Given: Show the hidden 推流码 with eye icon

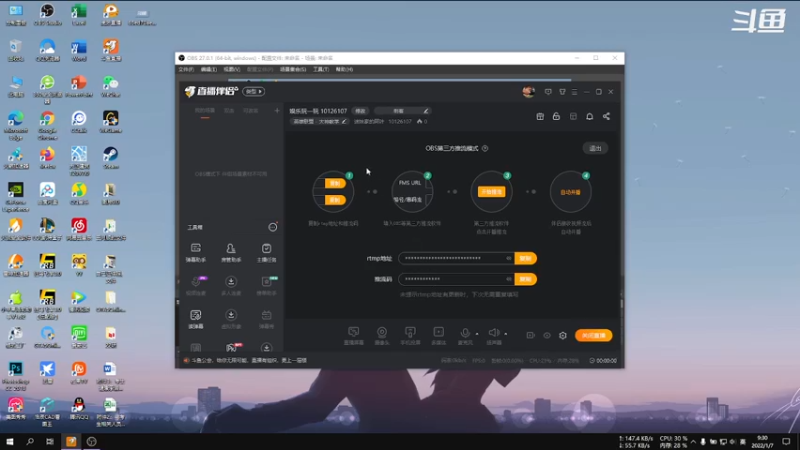Looking at the screenshot, I should point(509,279).
